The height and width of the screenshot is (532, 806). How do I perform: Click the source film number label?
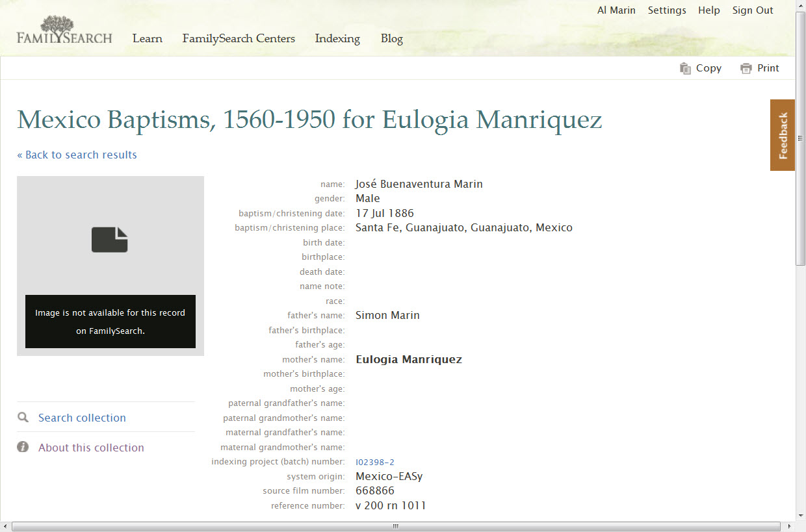click(x=304, y=491)
